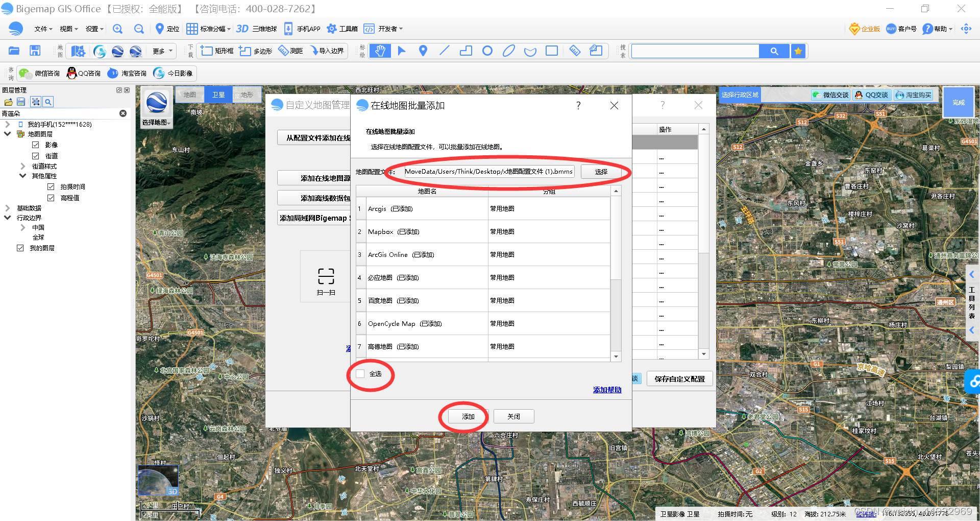The image size is (980, 521).
Task: Click the 地图配置文件 path input field
Action: pos(489,172)
